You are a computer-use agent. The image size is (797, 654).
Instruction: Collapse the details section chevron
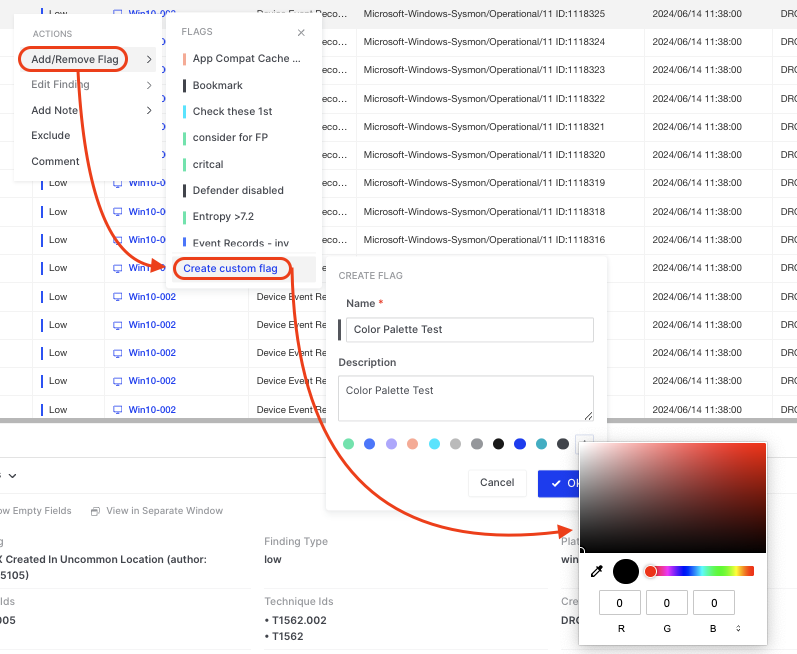click(x=12, y=476)
